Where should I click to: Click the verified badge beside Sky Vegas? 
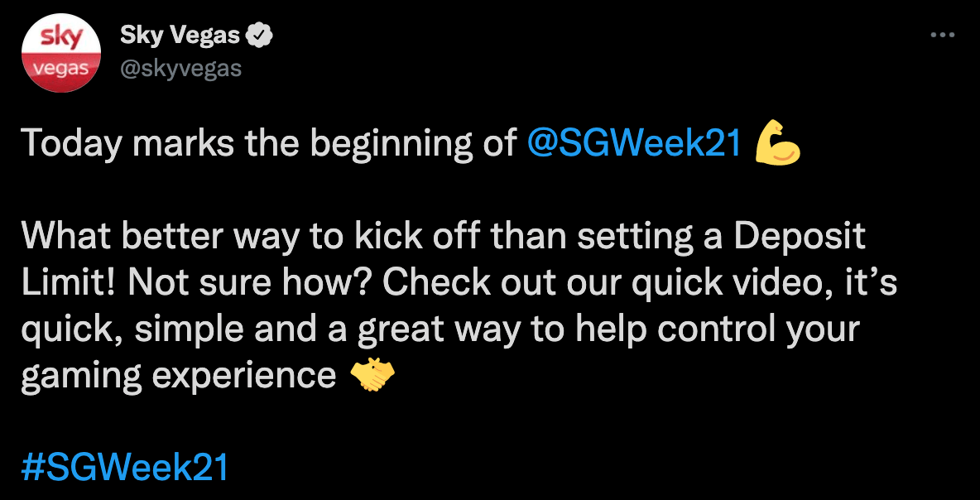(x=260, y=36)
